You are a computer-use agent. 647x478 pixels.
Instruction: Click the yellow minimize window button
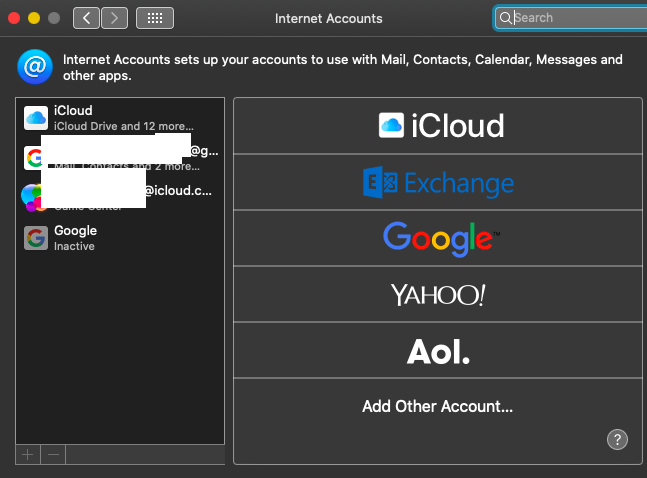34,18
